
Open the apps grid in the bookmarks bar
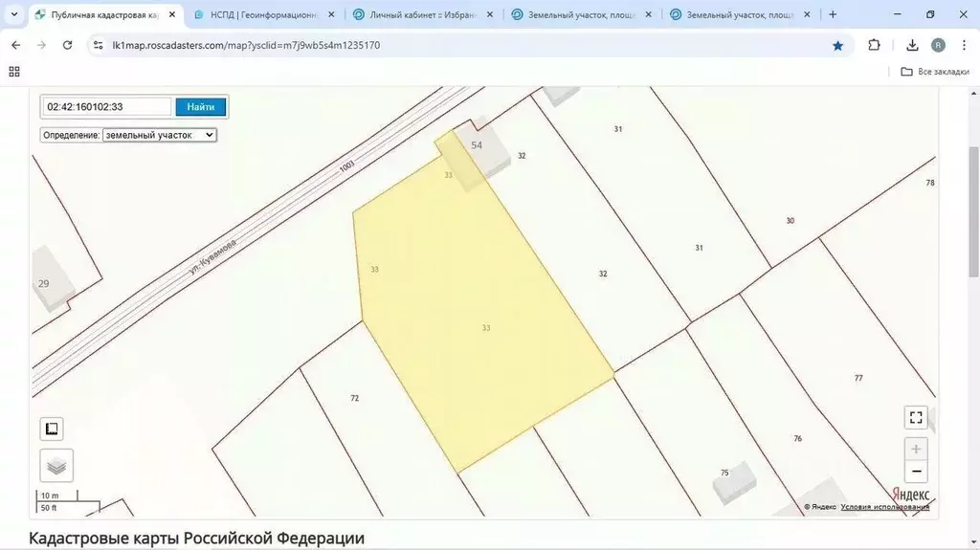14,72
